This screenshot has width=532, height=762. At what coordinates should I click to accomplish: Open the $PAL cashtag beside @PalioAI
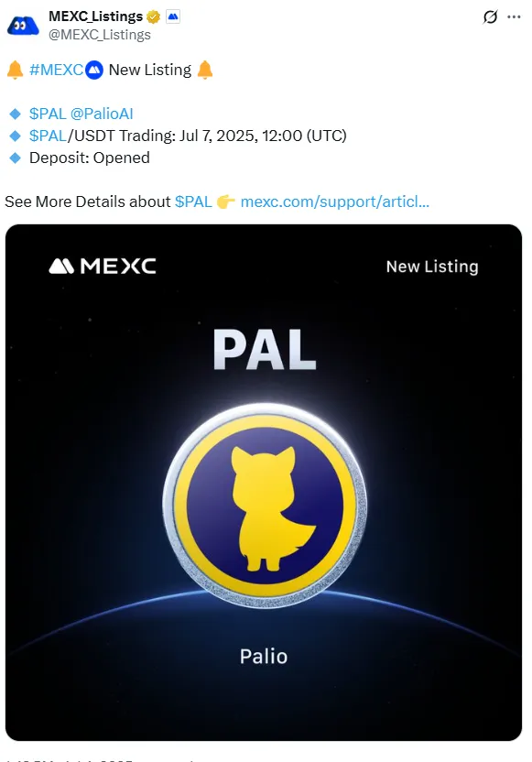tap(48, 114)
